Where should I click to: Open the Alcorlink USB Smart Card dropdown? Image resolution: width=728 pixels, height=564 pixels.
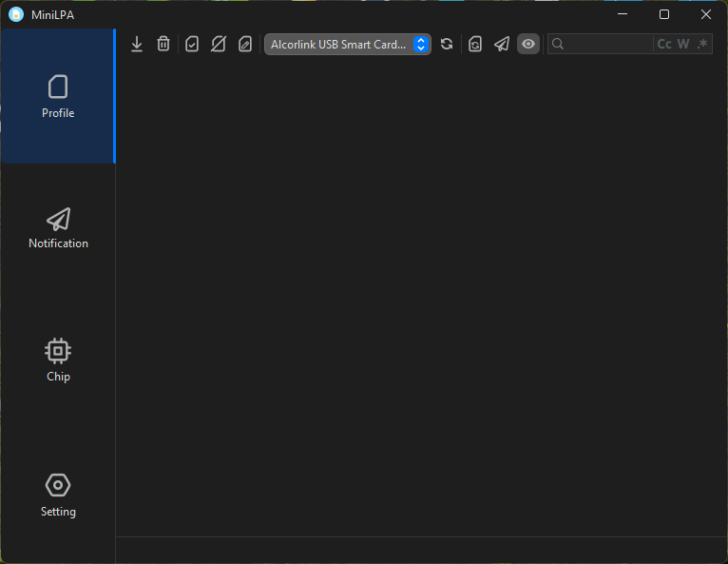point(348,44)
